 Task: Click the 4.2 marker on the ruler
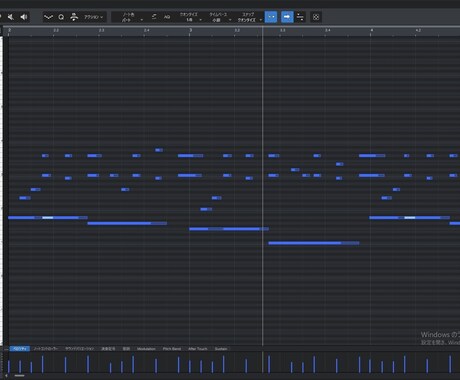click(418, 30)
